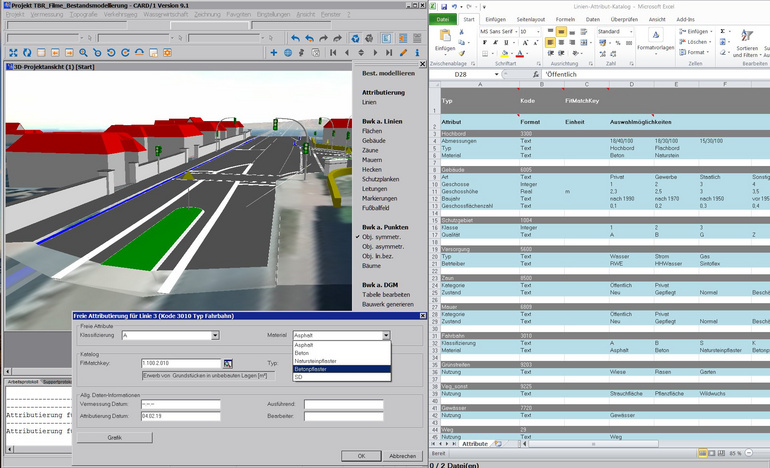The width and height of the screenshot is (770, 468).
Task: Open the FitMatchkey catalog browse icon
Action: (228, 362)
